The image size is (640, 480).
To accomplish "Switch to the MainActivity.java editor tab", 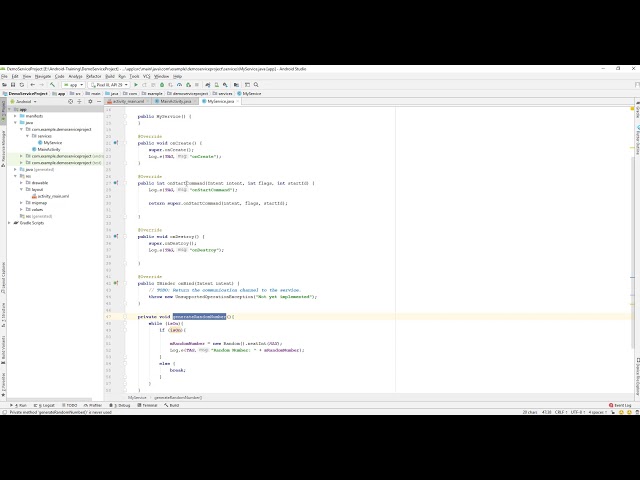I will (176, 101).
